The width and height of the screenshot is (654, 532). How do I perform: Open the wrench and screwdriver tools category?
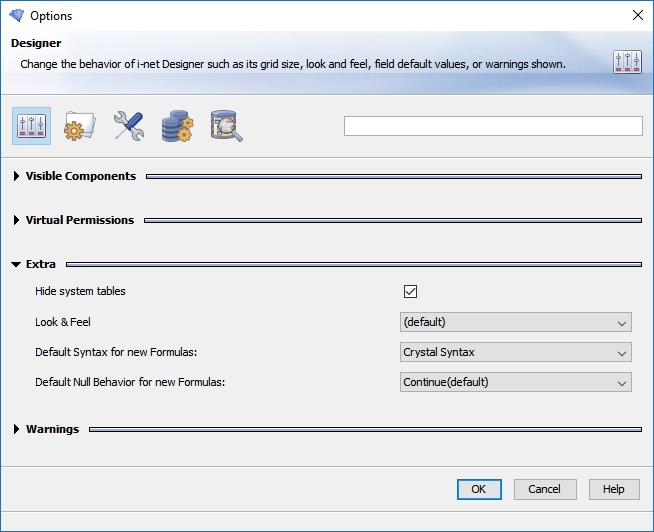pyautogui.click(x=129, y=126)
